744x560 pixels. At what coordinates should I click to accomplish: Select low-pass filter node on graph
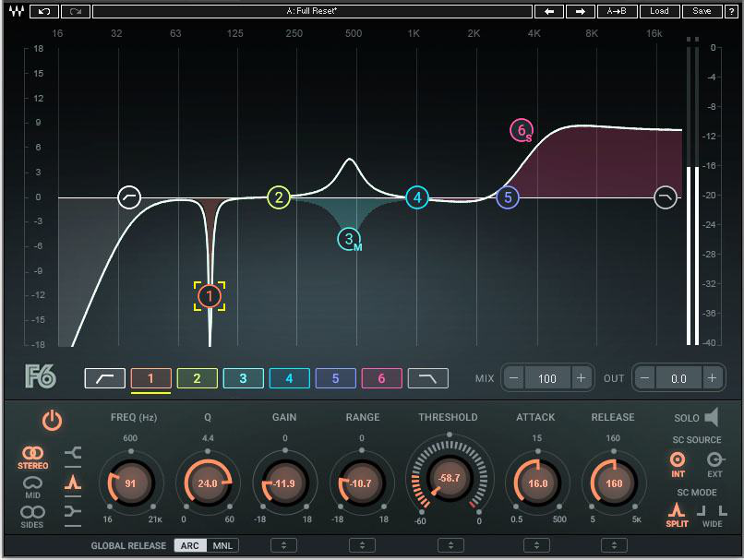pyautogui.click(x=666, y=197)
